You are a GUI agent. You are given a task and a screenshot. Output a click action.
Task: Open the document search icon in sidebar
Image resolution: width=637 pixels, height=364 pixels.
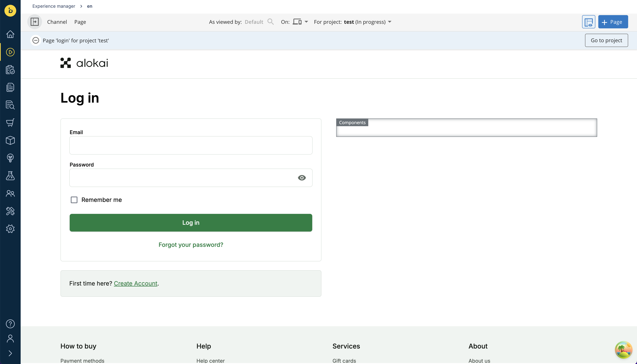[10, 105]
